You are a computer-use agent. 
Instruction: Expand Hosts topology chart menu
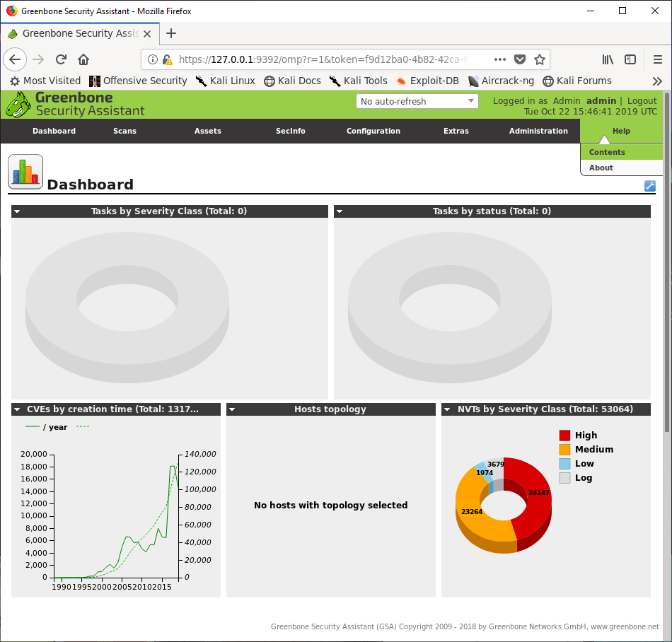pyautogui.click(x=232, y=409)
